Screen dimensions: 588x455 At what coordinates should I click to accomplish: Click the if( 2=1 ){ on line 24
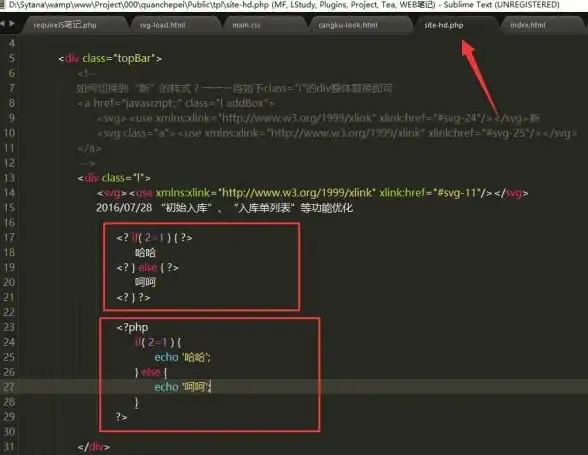point(158,342)
